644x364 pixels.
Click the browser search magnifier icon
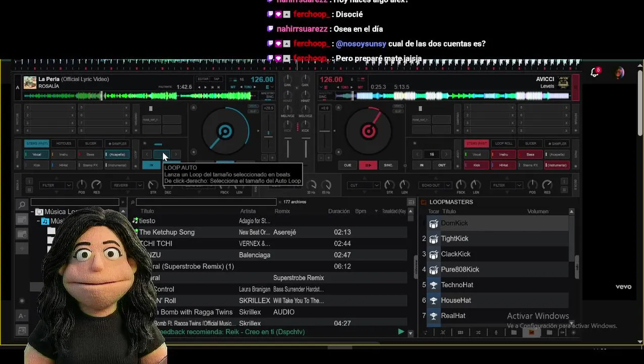[x=22, y=205]
